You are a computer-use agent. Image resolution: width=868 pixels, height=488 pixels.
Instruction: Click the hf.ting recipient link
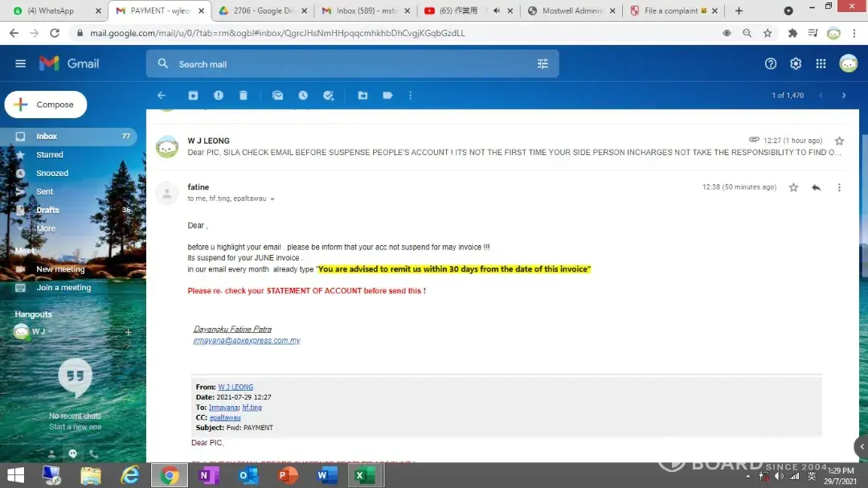[x=252, y=408]
